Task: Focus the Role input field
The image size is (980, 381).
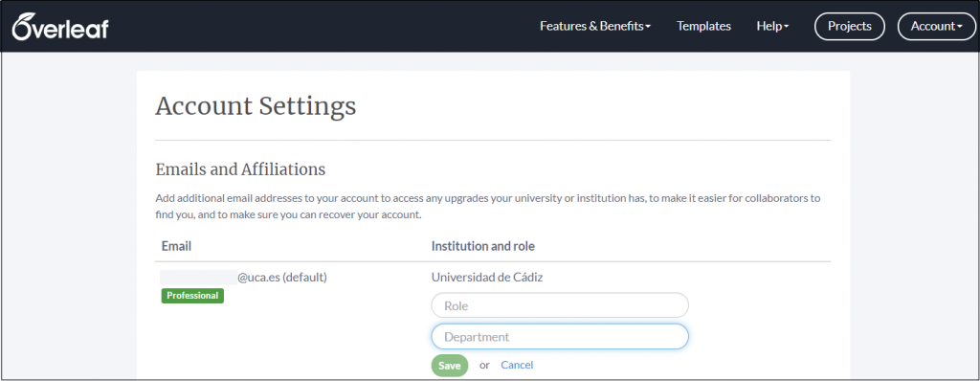Action: [560, 306]
